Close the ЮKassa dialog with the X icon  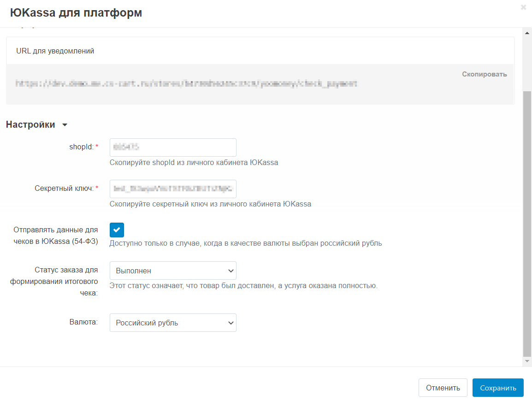(x=523, y=7)
